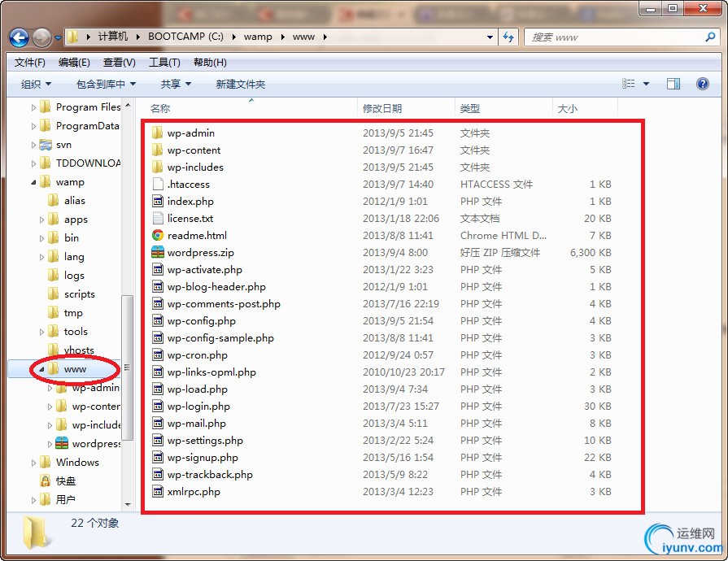This screenshot has height=561, width=728.
Task: Select the index.php file icon
Action: click(x=158, y=201)
